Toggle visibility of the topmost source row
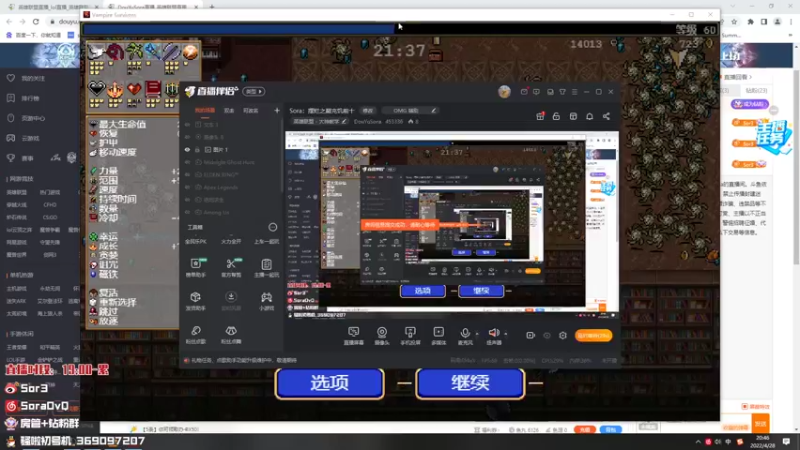 (187, 124)
